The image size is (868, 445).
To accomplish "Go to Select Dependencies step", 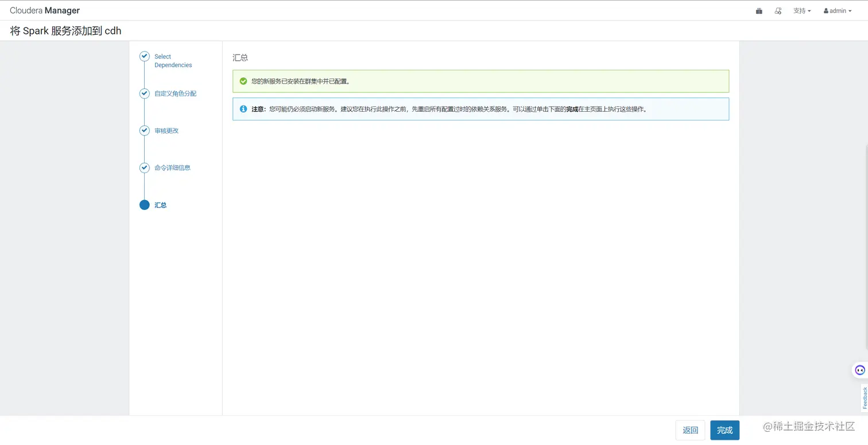I will tap(173, 61).
